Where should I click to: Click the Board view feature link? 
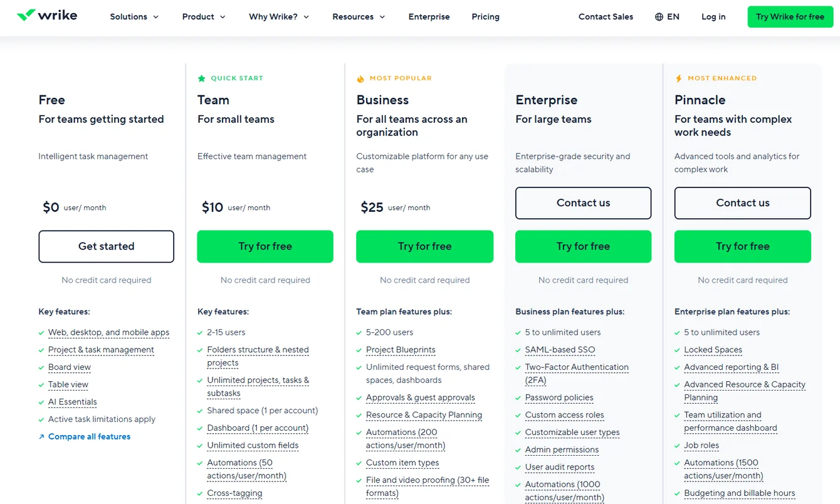tap(70, 367)
